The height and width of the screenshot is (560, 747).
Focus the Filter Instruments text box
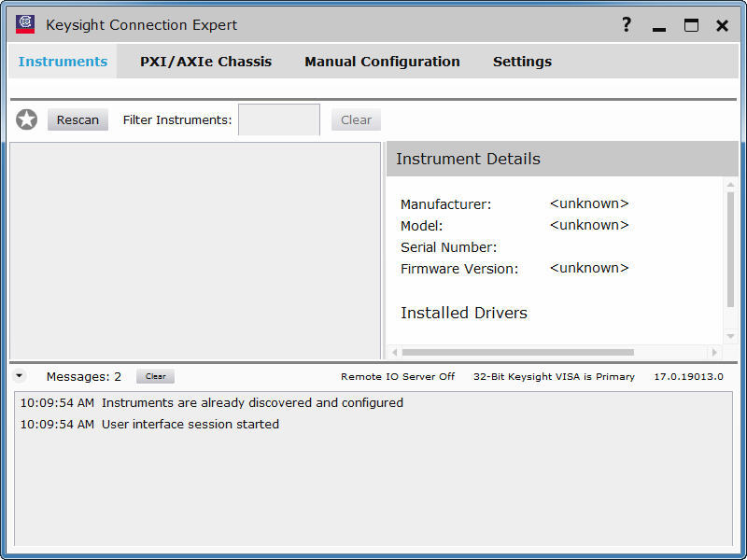[279, 119]
